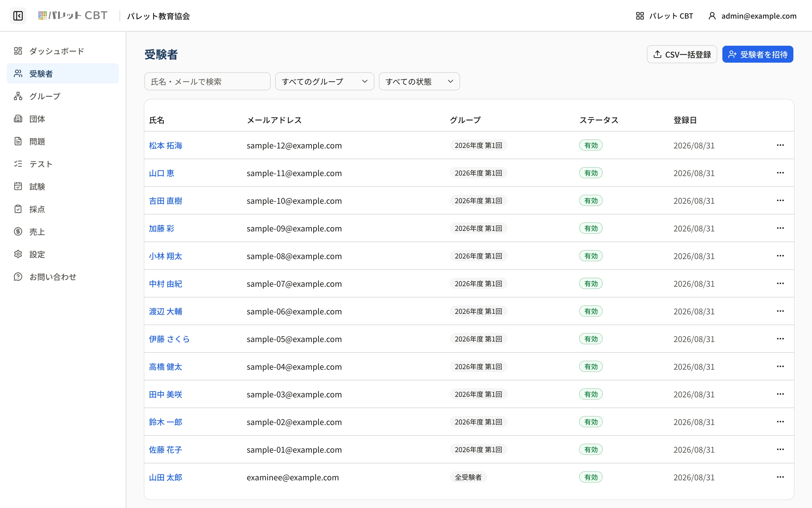Open the more-actions menu for 山田 太郎
The height and width of the screenshot is (508, 812).
(x=780, y=477)
